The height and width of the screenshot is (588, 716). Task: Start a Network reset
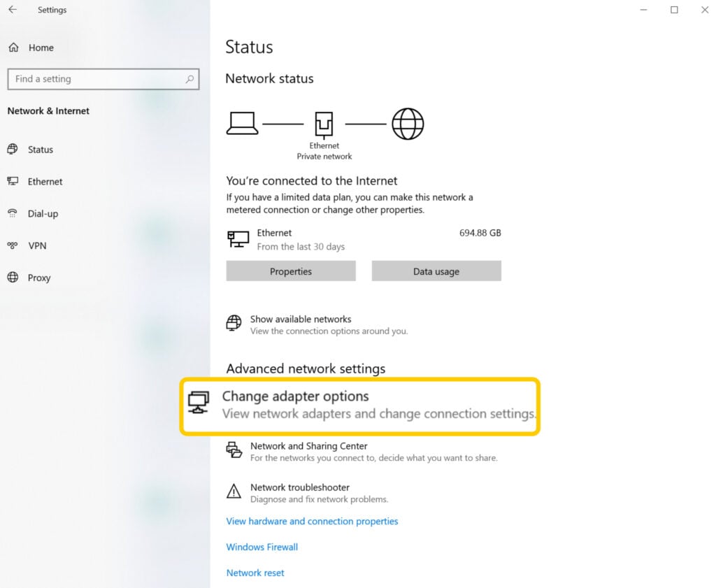pyautogui.click(x=254, y=573)
